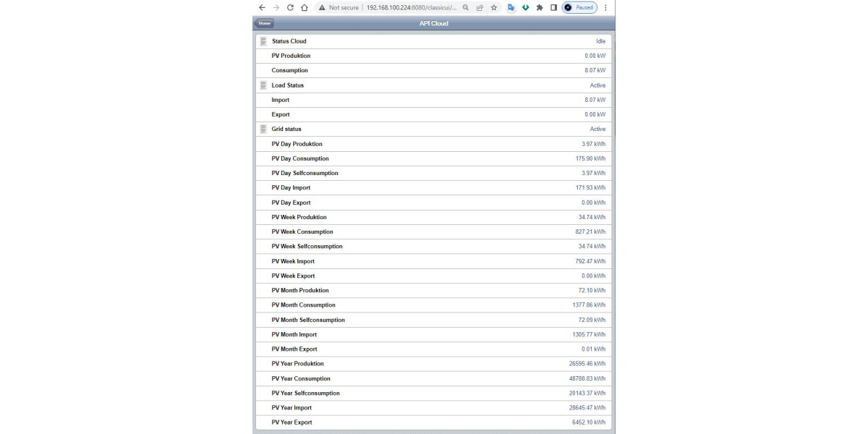Click the Export row label
This screenshot has width=868, height=434.
[x=281, y=114]
